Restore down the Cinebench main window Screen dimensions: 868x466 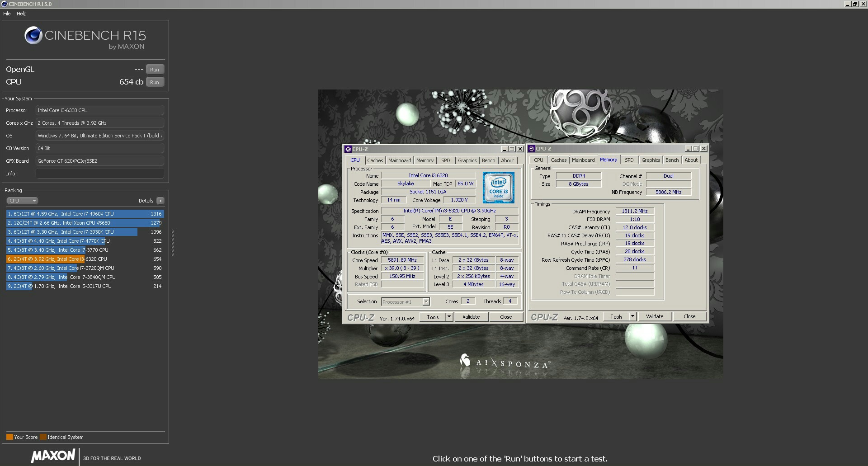point(855,4)
